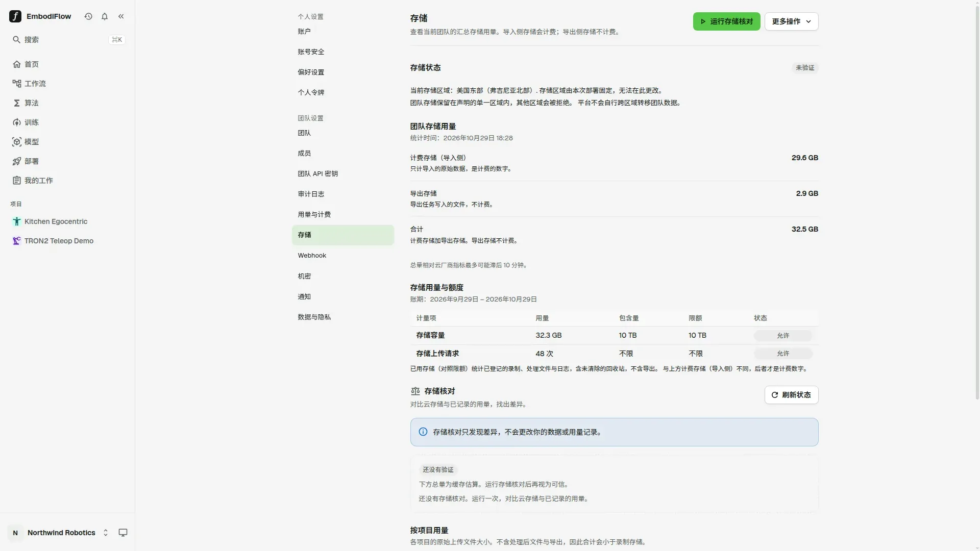Click the 未验证 status badge
This screenshot has height=551, width=980.
click(x=805, y=68)
